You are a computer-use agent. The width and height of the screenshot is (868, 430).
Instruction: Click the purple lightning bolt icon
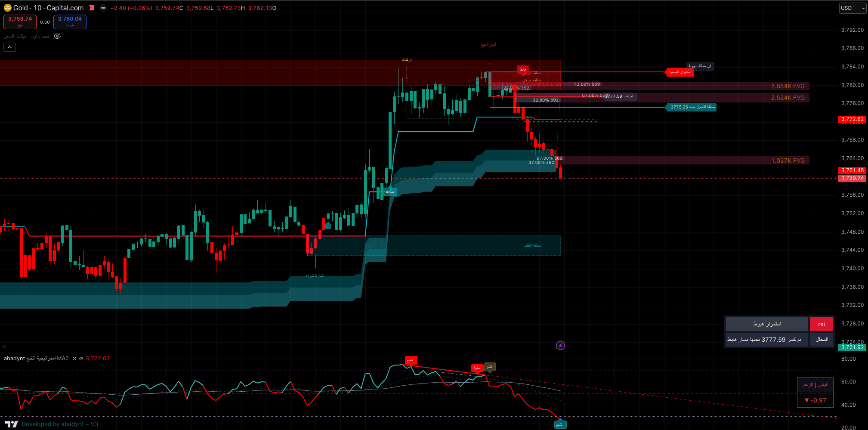pyautogui.click(x=560, y=345)
